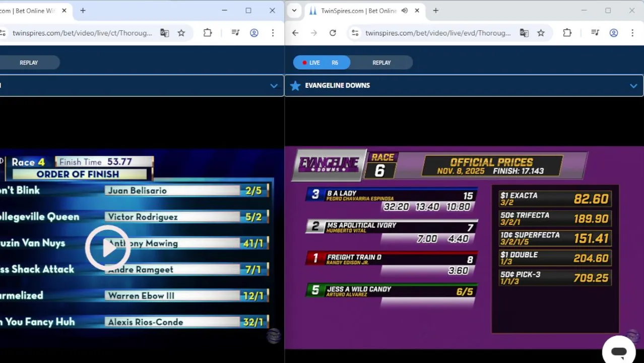
Task: Expand Evangeline Downs track dropdown
Action: 633,86
